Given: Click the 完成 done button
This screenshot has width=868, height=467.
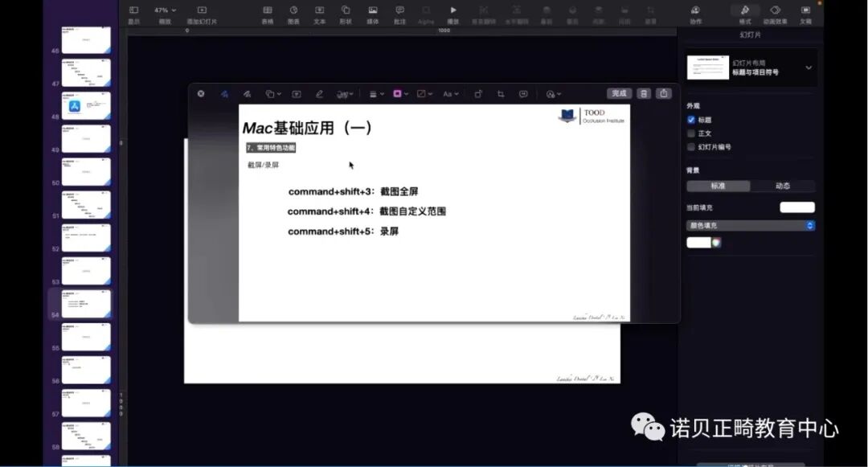Looking at the screenshot, I should 619,93.
